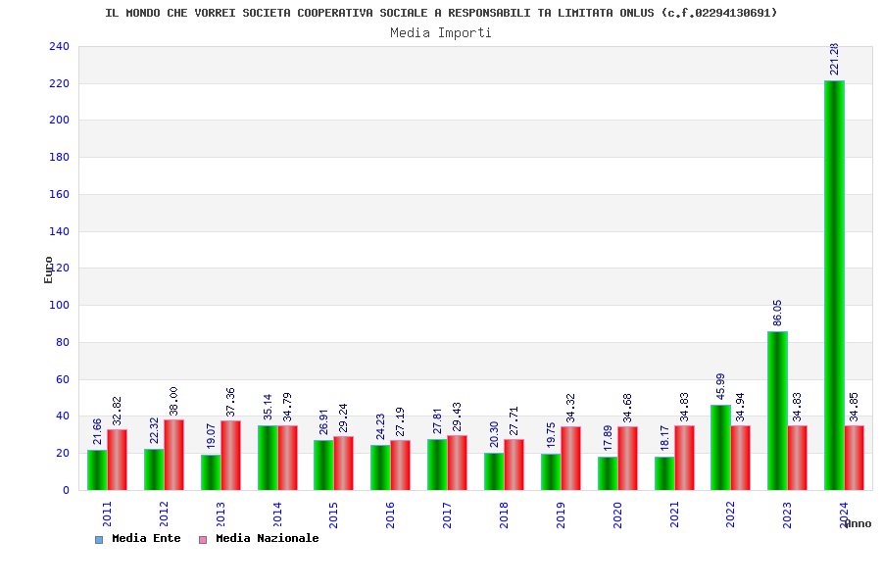Click the green 2023 bar, 86.05
The width and height of the screenshot is (882, 588).
[777, 411]
